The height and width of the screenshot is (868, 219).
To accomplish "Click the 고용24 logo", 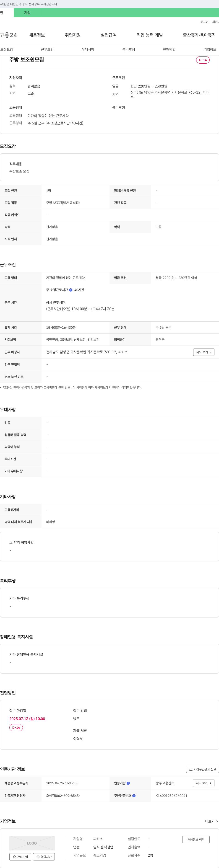I will point(8,35).
